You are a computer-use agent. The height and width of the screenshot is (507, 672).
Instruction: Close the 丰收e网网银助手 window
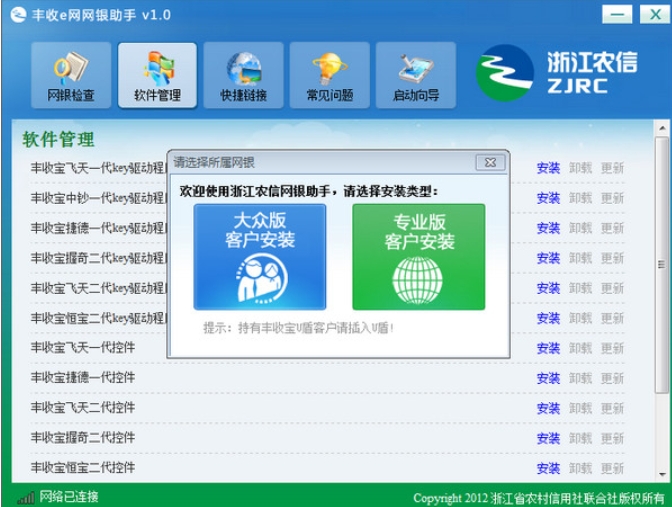655,15
